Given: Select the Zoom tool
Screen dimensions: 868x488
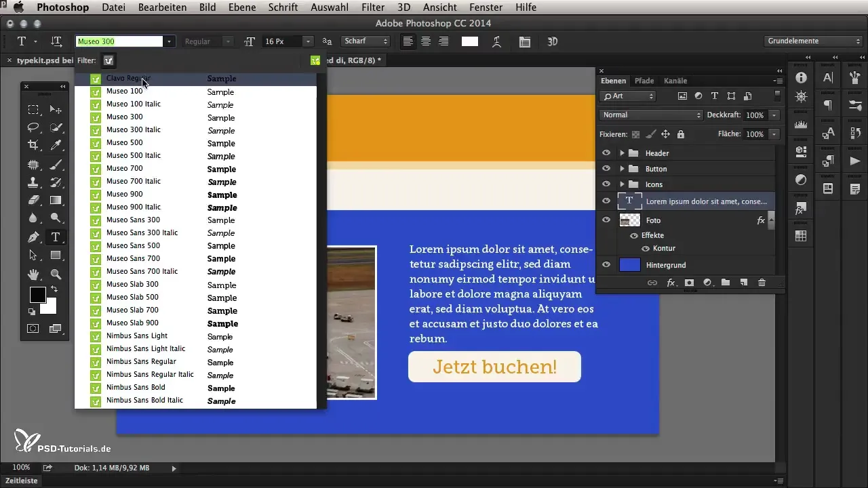Looking at the screenshot, I should coord(56,274).
